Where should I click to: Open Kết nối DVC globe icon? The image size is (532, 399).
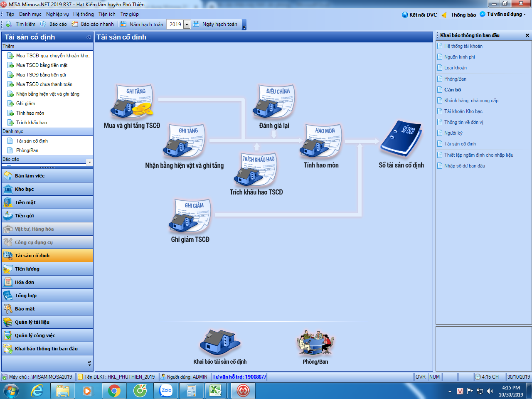tap(419, 15)
